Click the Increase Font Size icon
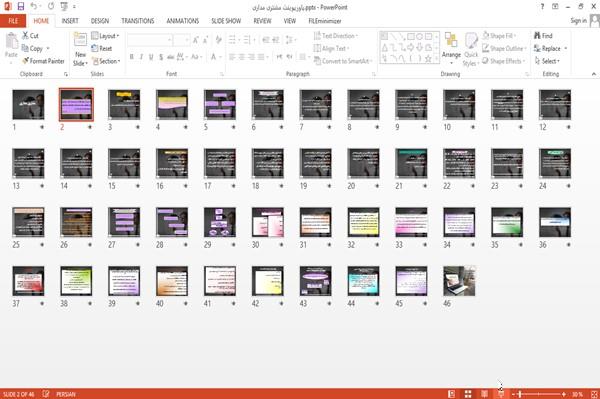Image resolution: width=600 pixels, height=399 pixels. click(x=196, y=39)
